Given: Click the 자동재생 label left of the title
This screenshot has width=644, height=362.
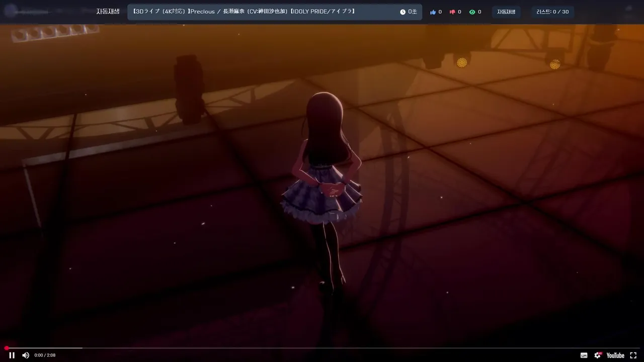Looking at the screenshot, I should coord(108,12).
